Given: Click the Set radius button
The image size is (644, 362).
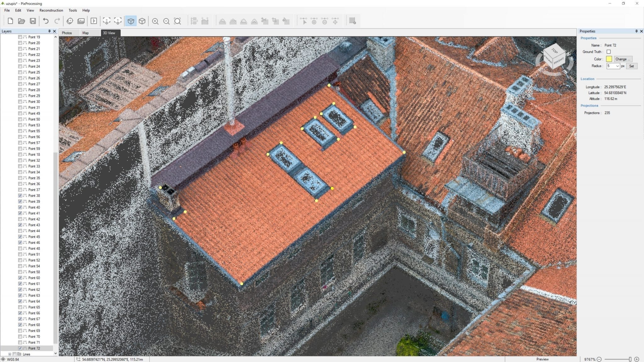Looking at the screenshot, I should click(x=631, y=66).
